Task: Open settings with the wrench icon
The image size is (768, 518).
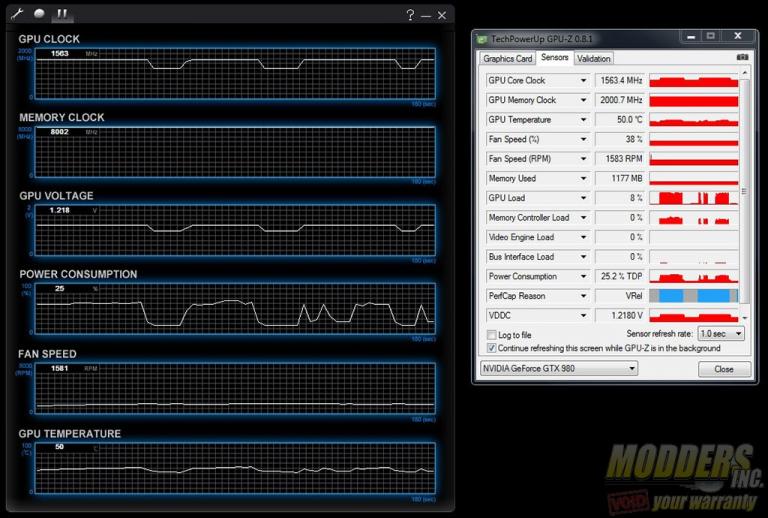Action: click(19, 15)
